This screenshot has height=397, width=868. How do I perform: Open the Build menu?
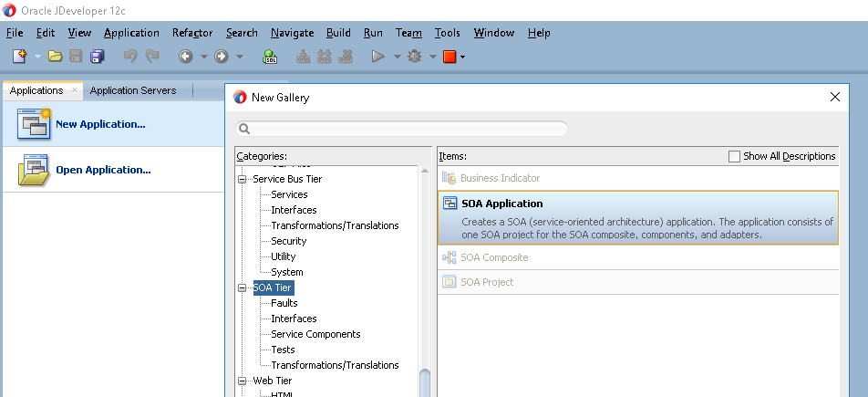[x=338, y=33]
